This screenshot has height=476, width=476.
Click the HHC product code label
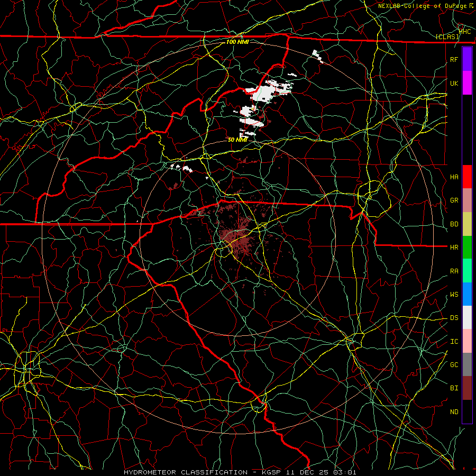point(465,31)
